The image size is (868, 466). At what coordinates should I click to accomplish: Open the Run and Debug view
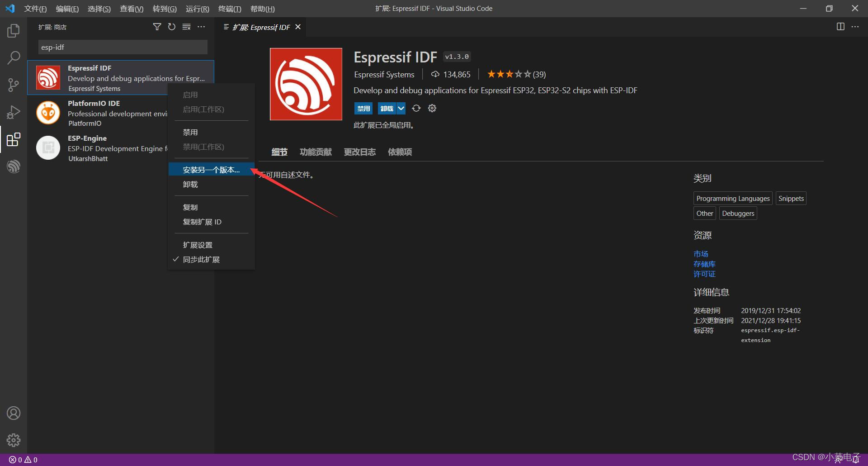pos(14,112)
